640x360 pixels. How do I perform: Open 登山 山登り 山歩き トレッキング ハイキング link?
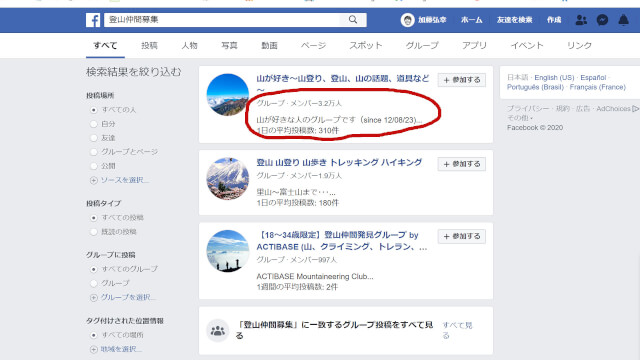tap(339, 162)
